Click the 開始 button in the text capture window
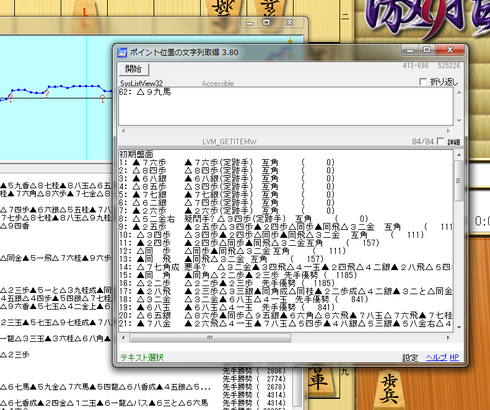The image size is (490, 410). (134, 69)
